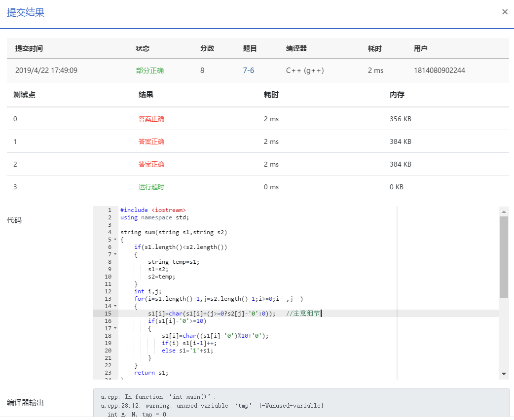Click code line 'string sum(string s1,string s2)'
The image size is (514, 420).
[174, 232]
